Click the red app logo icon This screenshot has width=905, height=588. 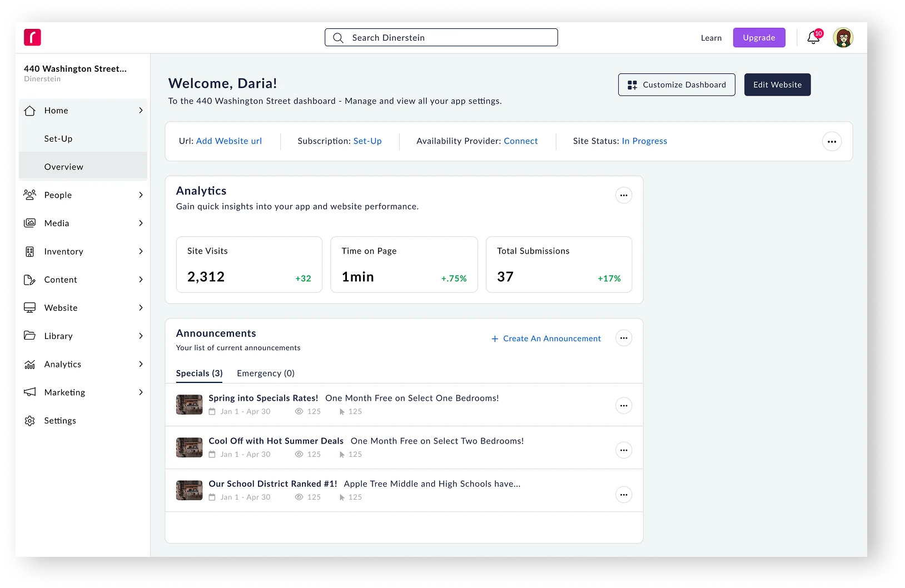tap(32, 37)
